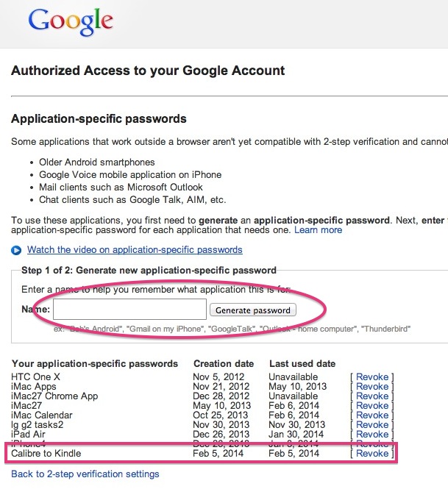Click the Creation date column header

pos(224,364)
